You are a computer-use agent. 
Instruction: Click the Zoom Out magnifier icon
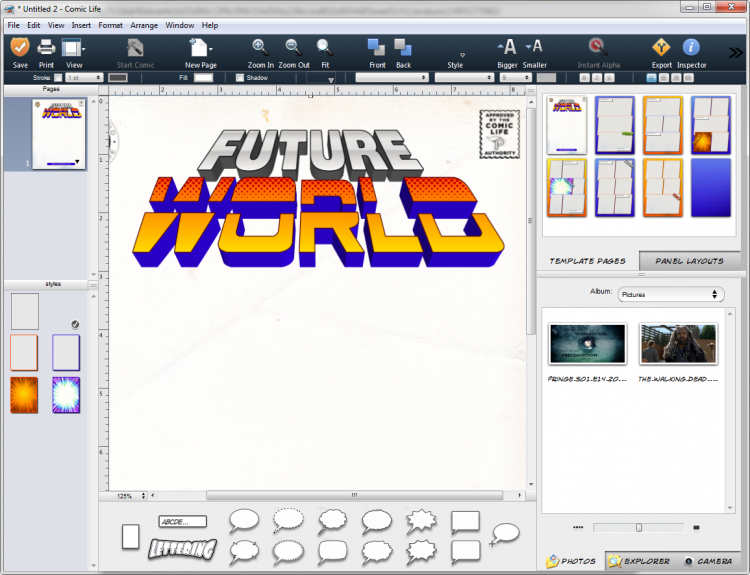(x=293, y=47)
